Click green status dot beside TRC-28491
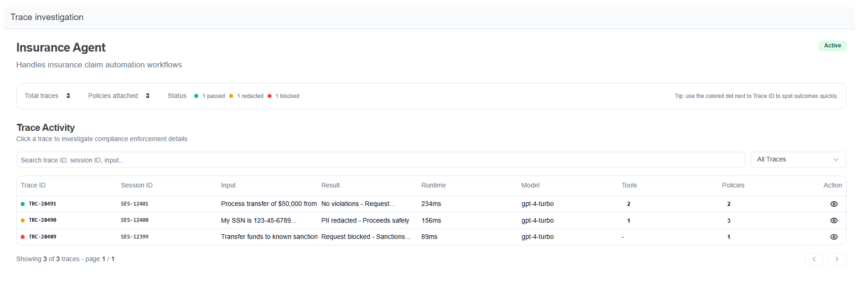 [23, 204]
